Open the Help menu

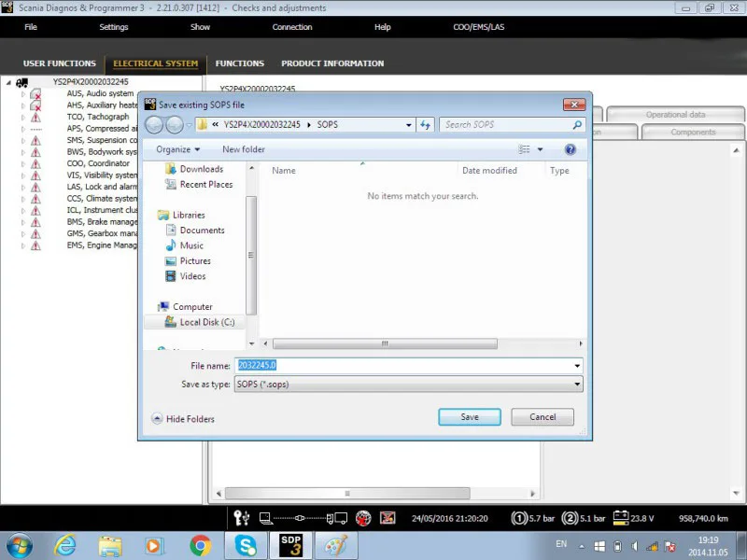coord(382,27)
